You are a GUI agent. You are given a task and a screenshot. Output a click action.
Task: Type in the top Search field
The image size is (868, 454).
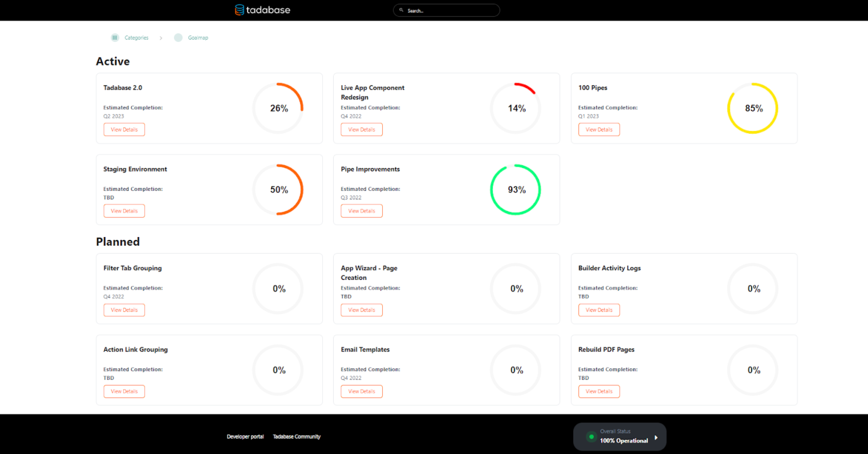coord(451,11)
